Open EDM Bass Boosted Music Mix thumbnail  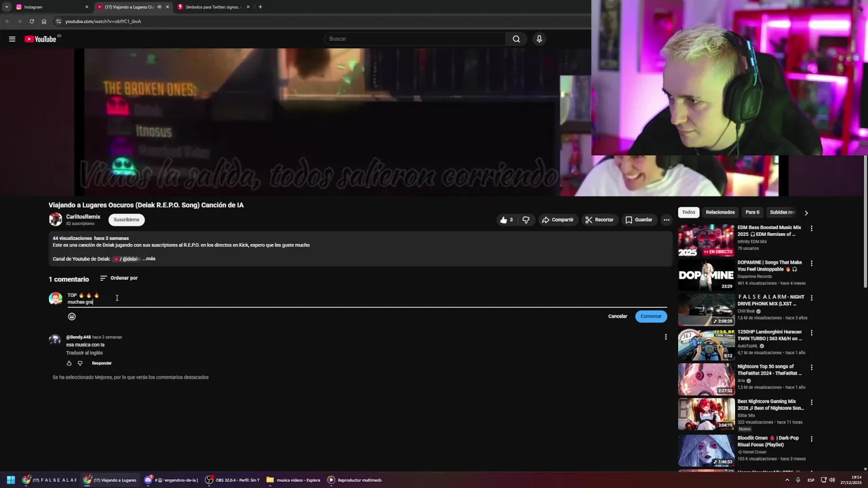[706, 240]
